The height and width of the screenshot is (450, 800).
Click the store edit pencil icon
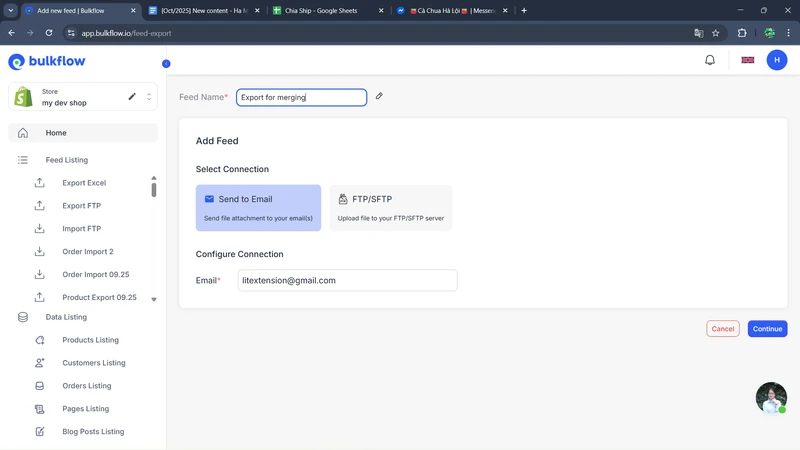pyautogui.click(x=132, y=97)
